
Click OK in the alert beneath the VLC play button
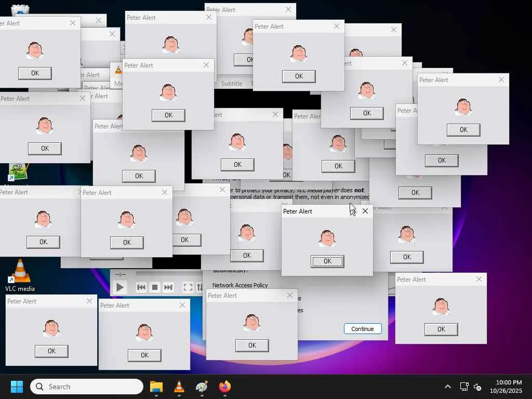click(144, 355)
